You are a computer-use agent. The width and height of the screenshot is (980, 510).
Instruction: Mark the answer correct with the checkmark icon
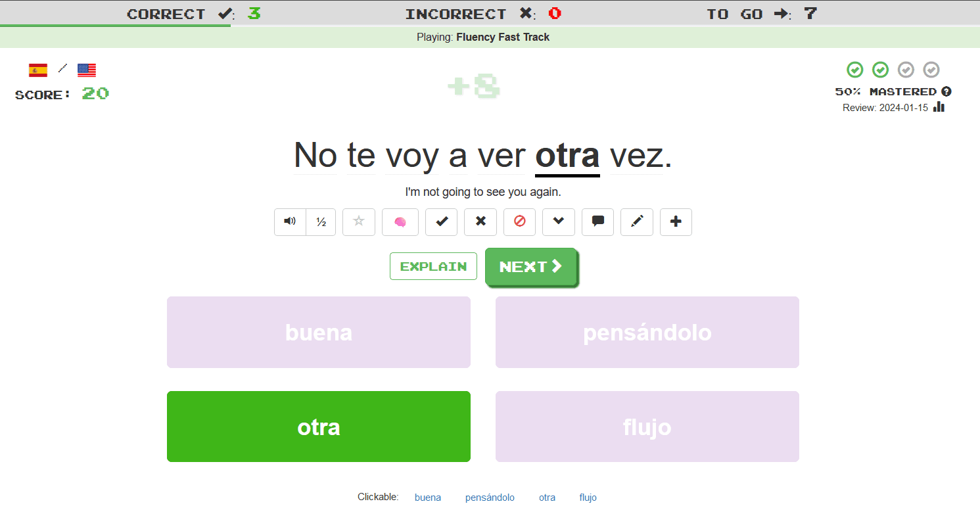click(x=440, y=222)
